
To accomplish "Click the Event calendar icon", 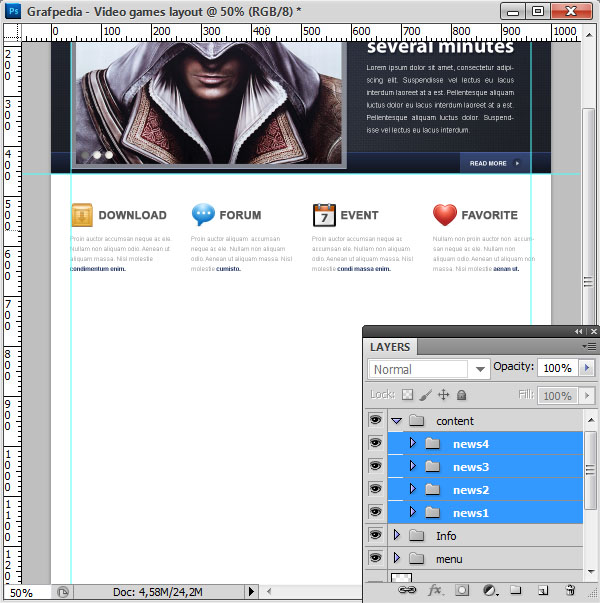I will click(324, 215).
